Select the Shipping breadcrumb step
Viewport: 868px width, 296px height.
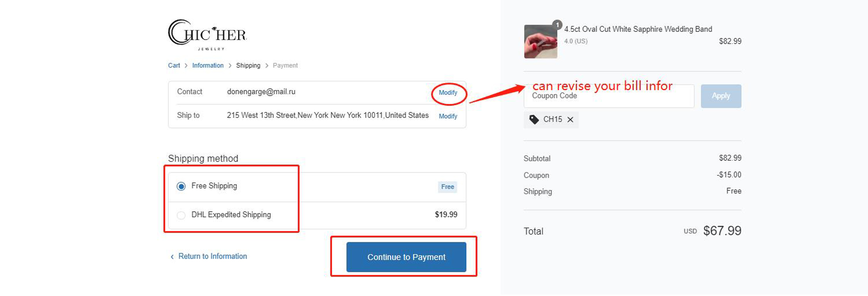tap(248, 66)
